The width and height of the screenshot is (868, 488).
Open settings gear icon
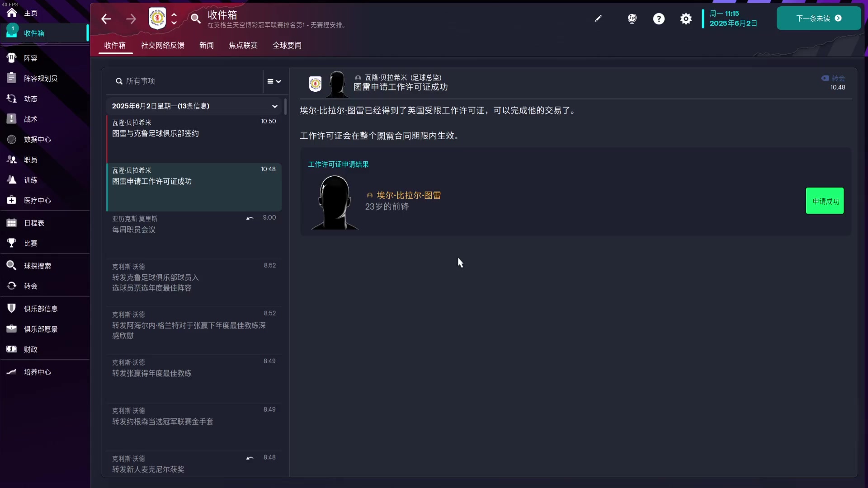click(686, 19)
